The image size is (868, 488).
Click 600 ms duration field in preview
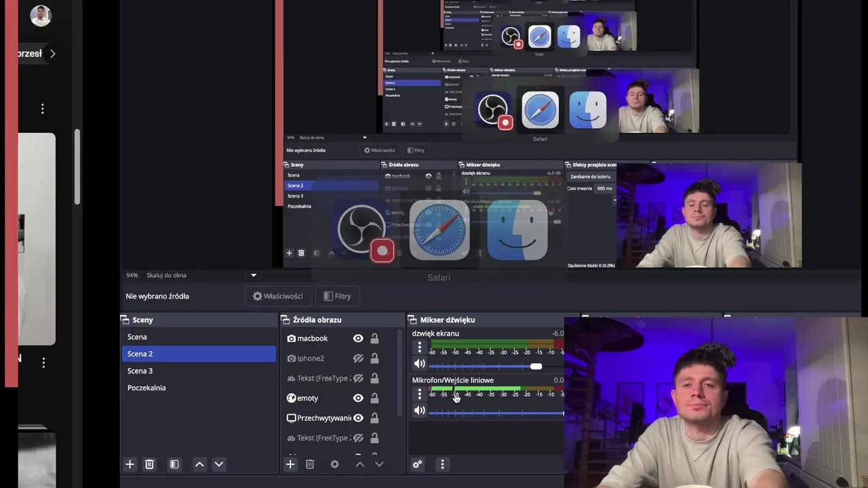604,188
